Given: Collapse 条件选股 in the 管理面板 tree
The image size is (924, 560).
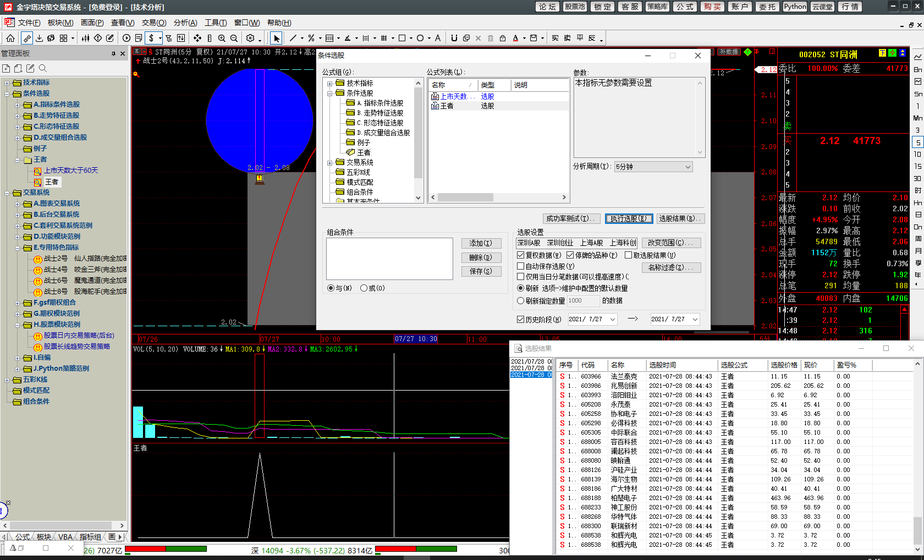Looking at the screenshot, I should point(7,94).
